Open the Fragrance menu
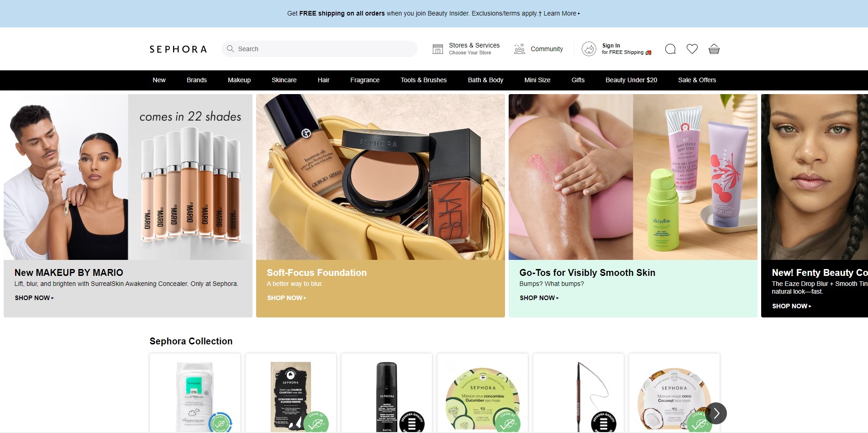The image size is (868, 433). pyautogui.click(x=365, y=80)
